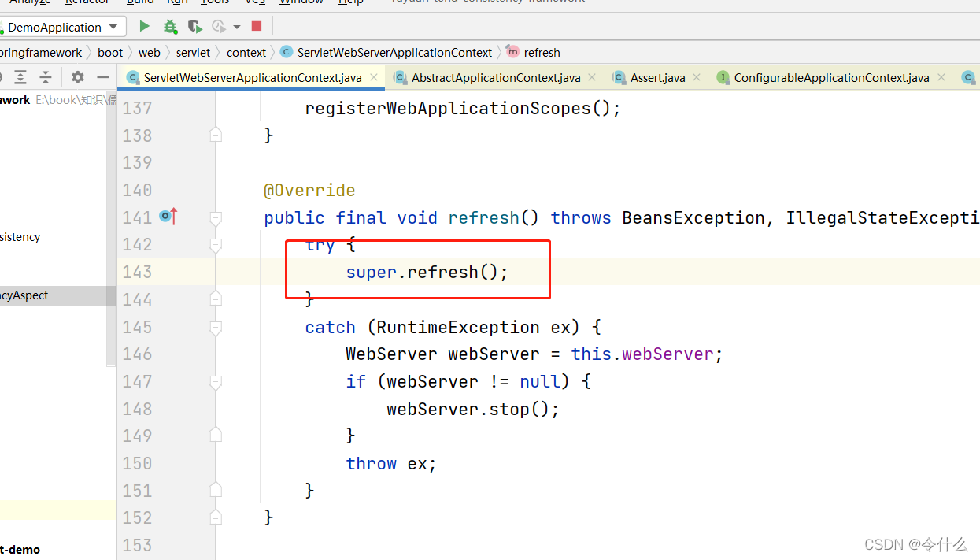Run DemoApplication with the green play icon
The height and width of the screenshot is (560, 980).
(x=144, y=26)
